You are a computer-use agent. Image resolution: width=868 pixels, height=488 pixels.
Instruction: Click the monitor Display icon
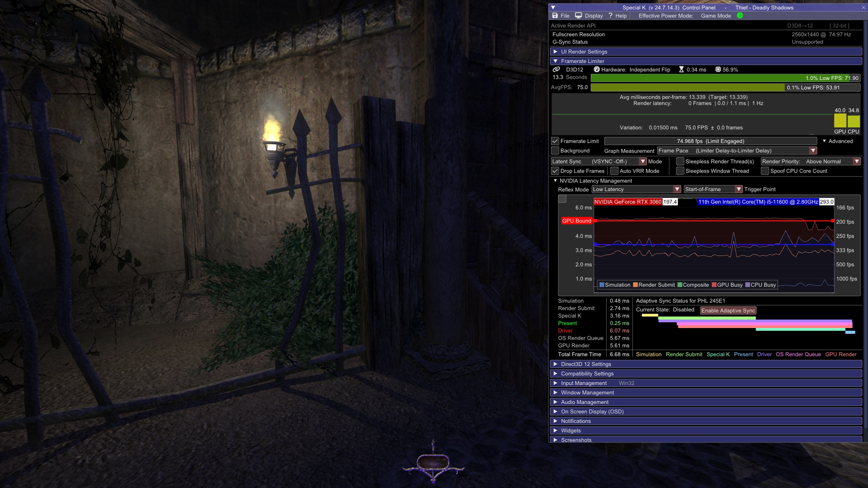click(578, 16)
